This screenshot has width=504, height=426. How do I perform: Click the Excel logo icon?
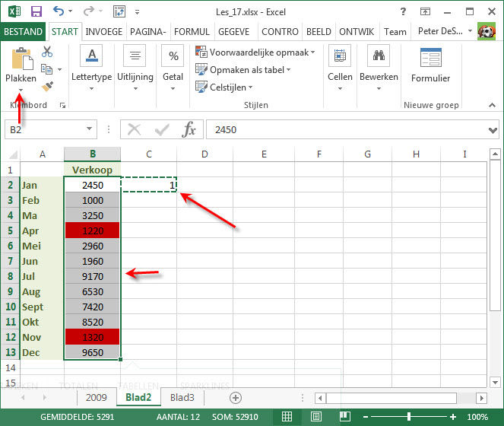click(14, 12)
